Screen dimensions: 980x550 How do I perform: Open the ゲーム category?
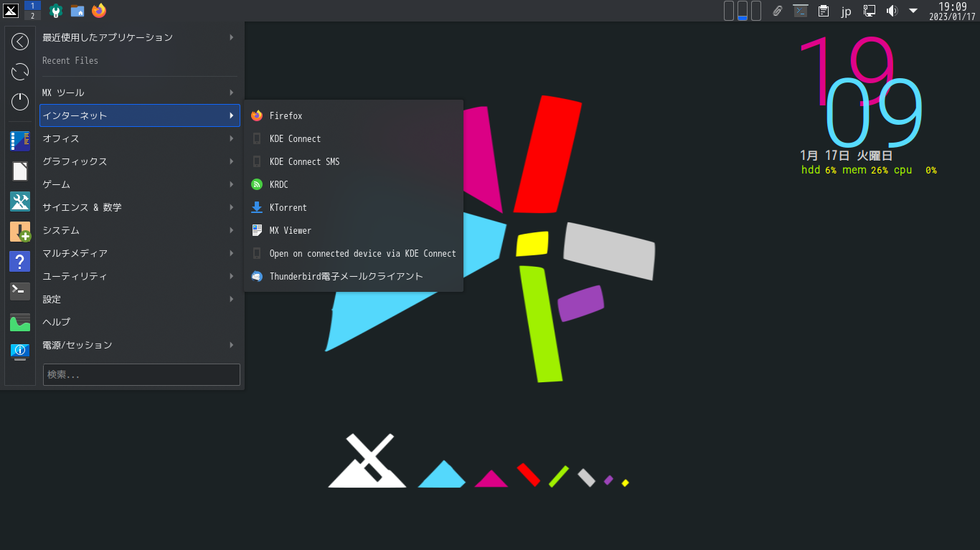pyautogui.click(x=139, y=184)
